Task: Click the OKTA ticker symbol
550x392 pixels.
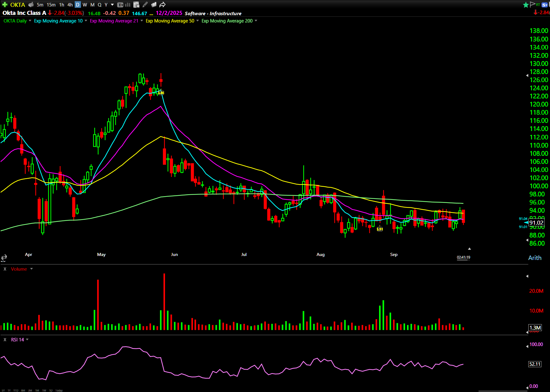Action: pos(18,5)
